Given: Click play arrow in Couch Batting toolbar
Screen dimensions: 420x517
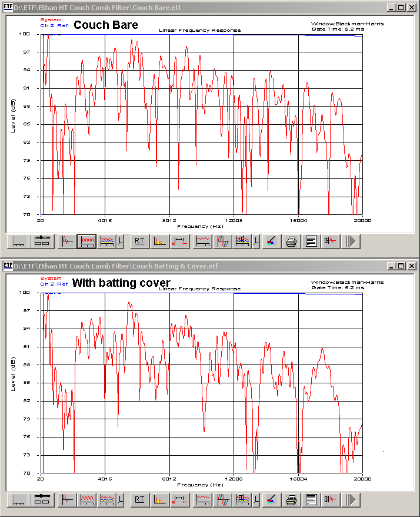Looking at the screenshot, I should tap(351, 500).
